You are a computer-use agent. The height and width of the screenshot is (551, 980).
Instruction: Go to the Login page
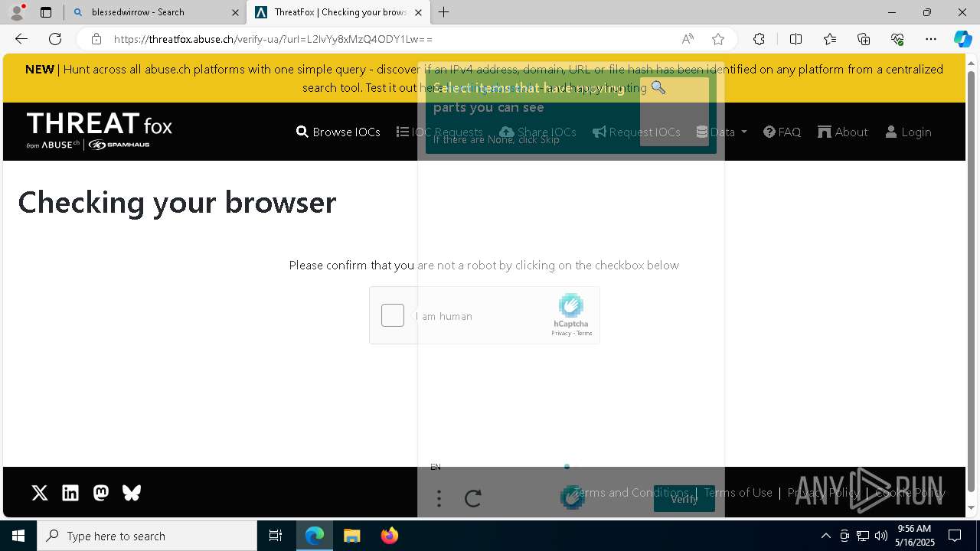[909, 132]
